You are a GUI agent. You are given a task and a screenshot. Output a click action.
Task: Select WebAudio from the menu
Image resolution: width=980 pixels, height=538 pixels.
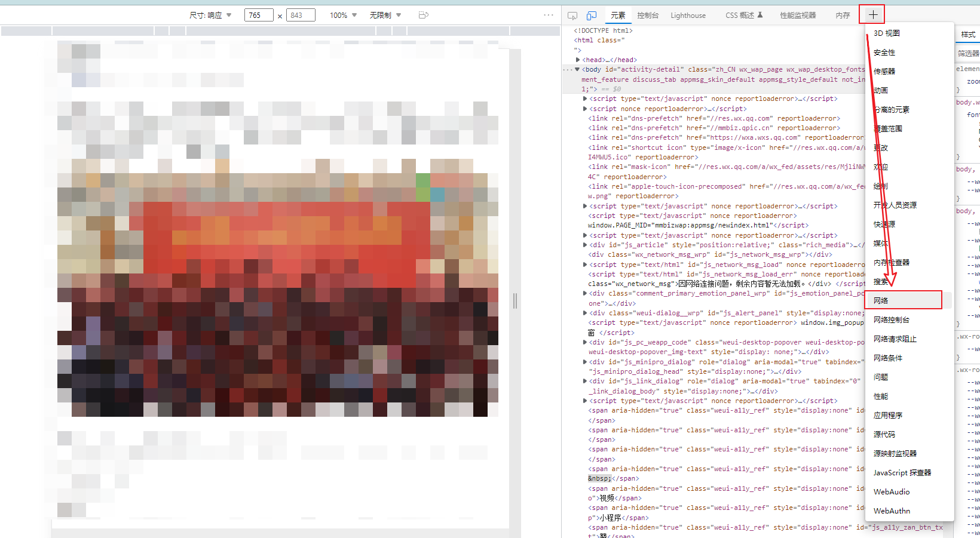tap(909, 492)
